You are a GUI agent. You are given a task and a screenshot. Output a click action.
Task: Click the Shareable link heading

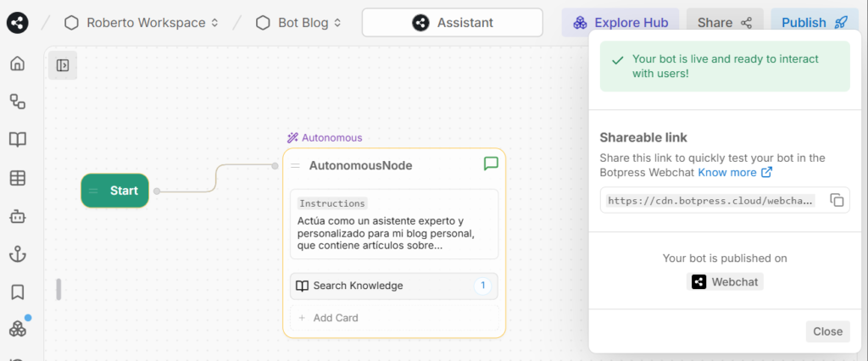point(643,137)
